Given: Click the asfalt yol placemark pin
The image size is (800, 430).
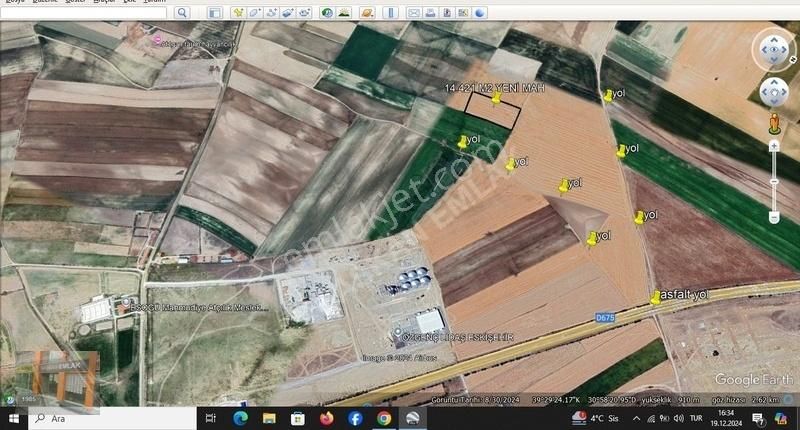Looking at the screenshot, I should 656,297.
